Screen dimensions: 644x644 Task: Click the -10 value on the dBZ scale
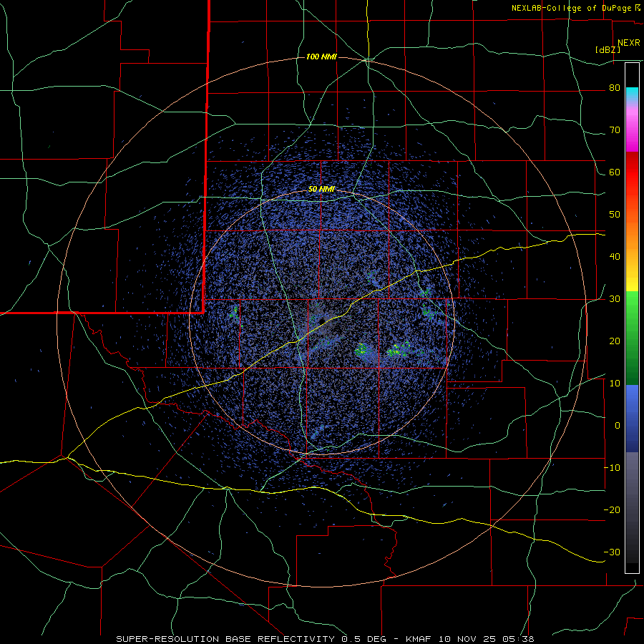(612, 468)
